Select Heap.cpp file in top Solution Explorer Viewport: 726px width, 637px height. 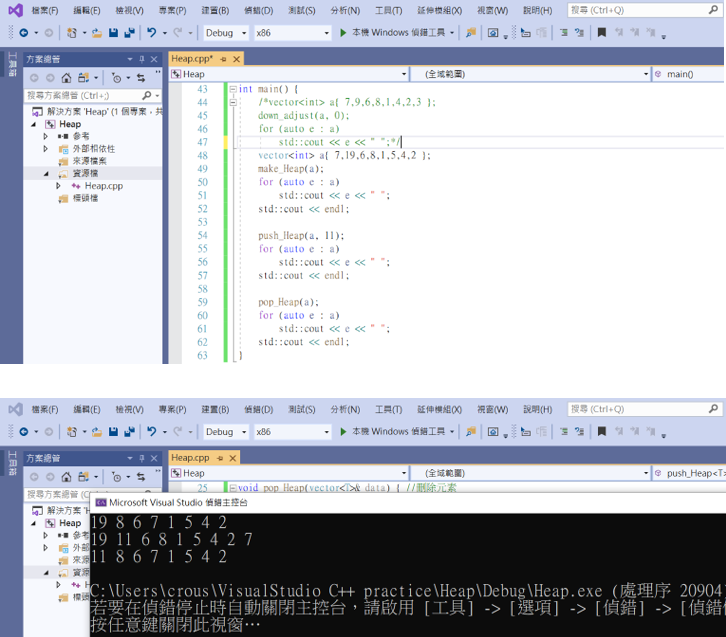pyautogui.click(x=104, y=186)
